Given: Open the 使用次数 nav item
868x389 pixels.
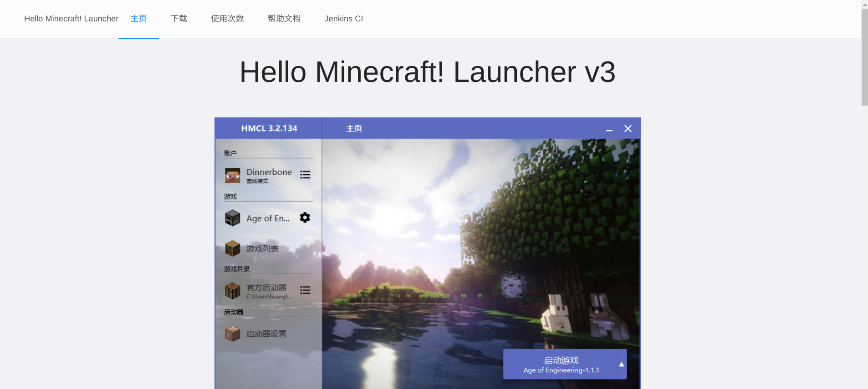Looking at the screenshot, I should 227,19.
